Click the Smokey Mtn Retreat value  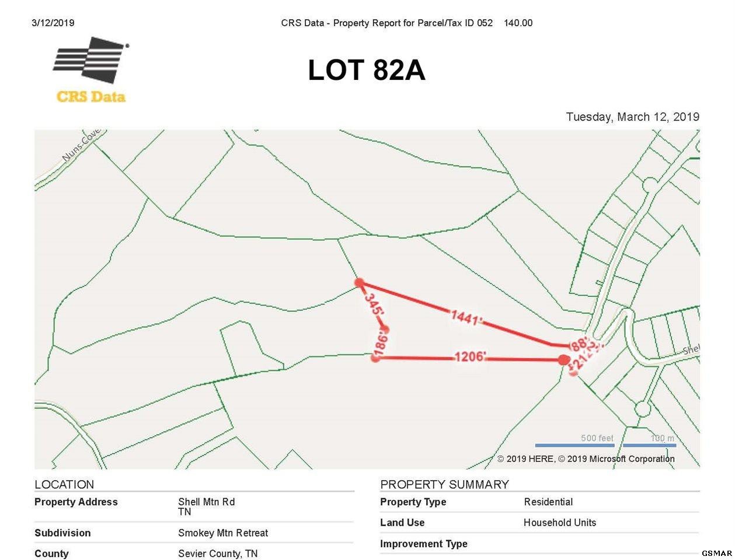click(223, 533)
